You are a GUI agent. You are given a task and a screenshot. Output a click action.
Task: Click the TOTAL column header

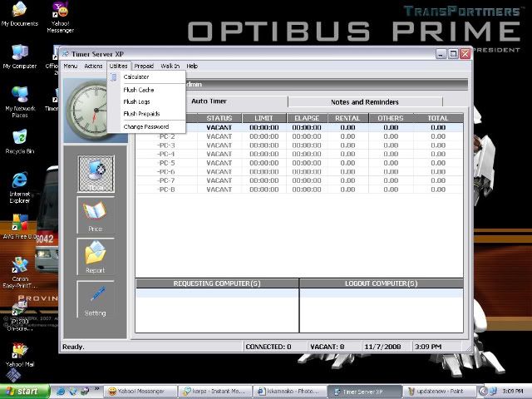coord(438,118)
